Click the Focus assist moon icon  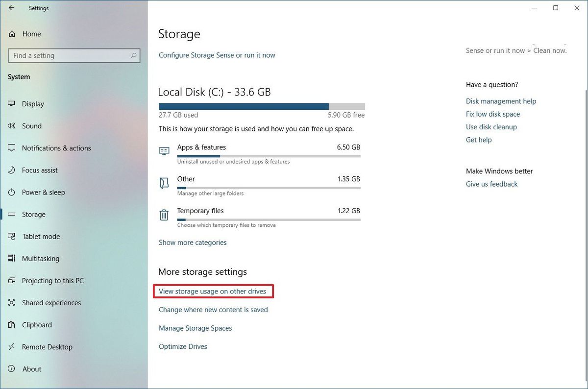[11, 170]
